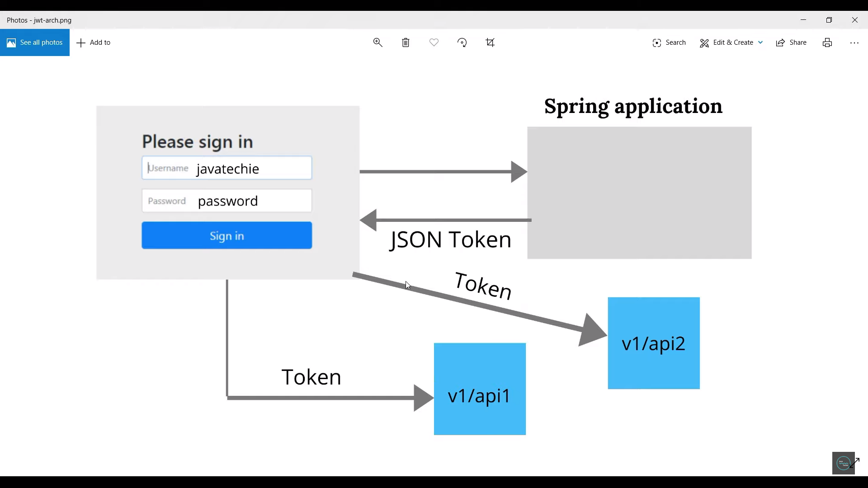This screenshot has width=868, height=488.
Task: Click the Add to button
Action: point(94,42)
